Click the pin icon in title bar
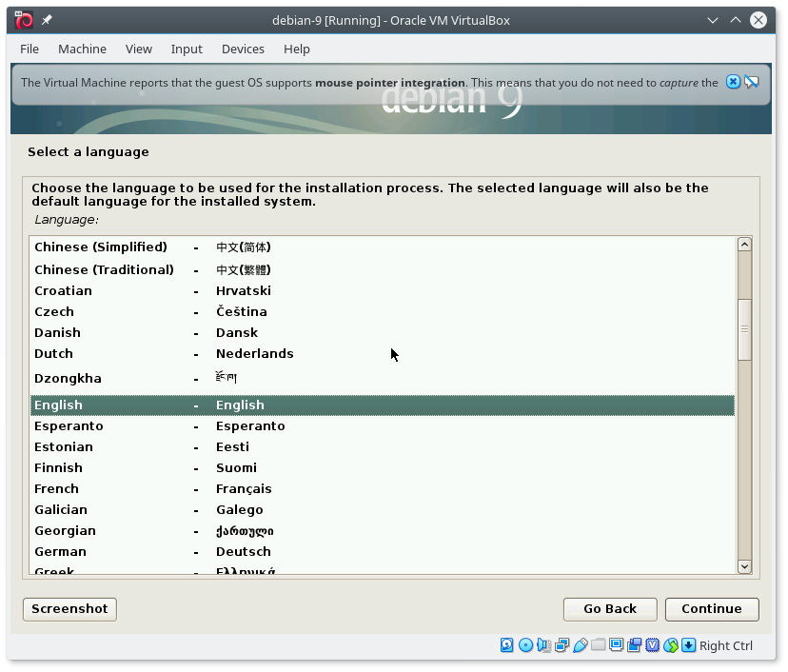Screen dimensions: 788x672 (x=48, y=20)
